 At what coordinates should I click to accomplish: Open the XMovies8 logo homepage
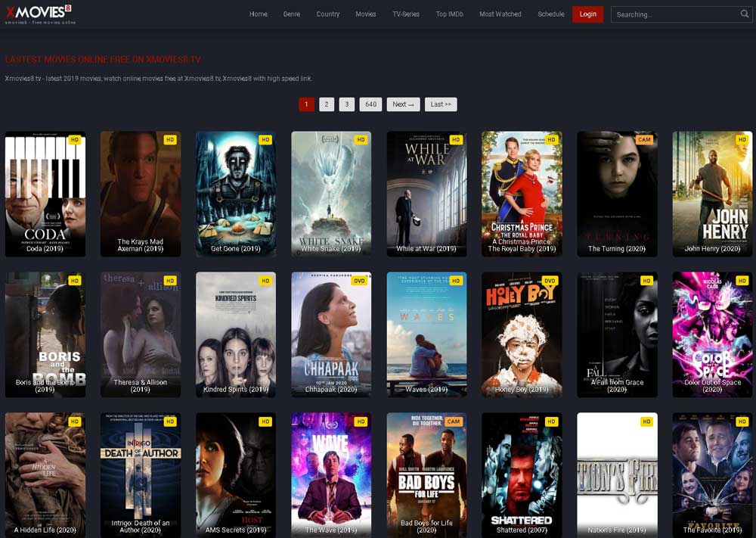click(41, 14)
